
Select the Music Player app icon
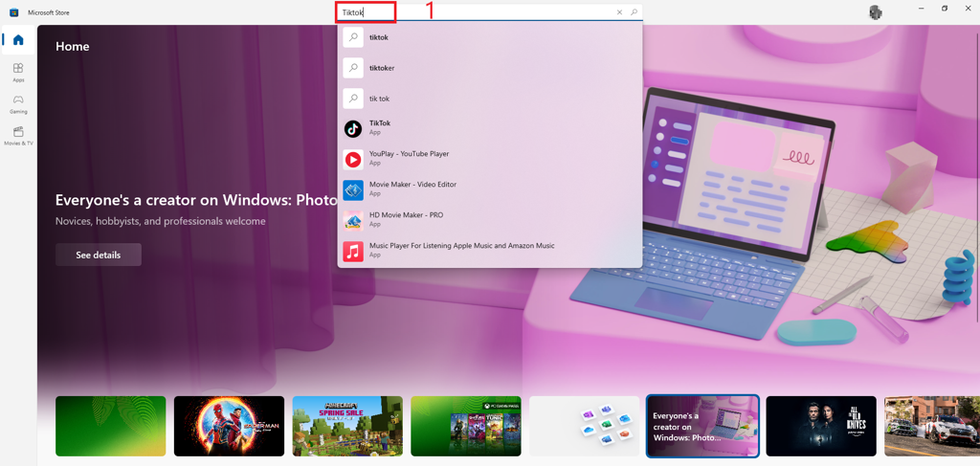pos(353,251)
